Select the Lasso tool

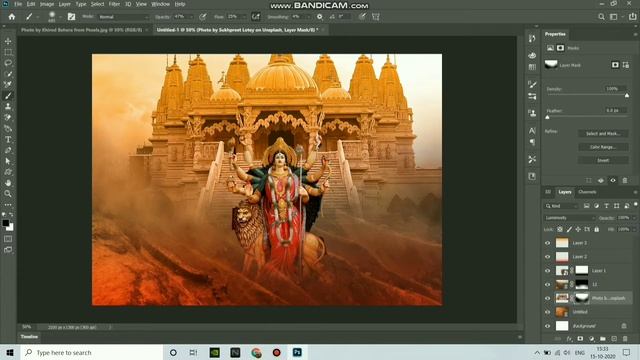point(8,63)
